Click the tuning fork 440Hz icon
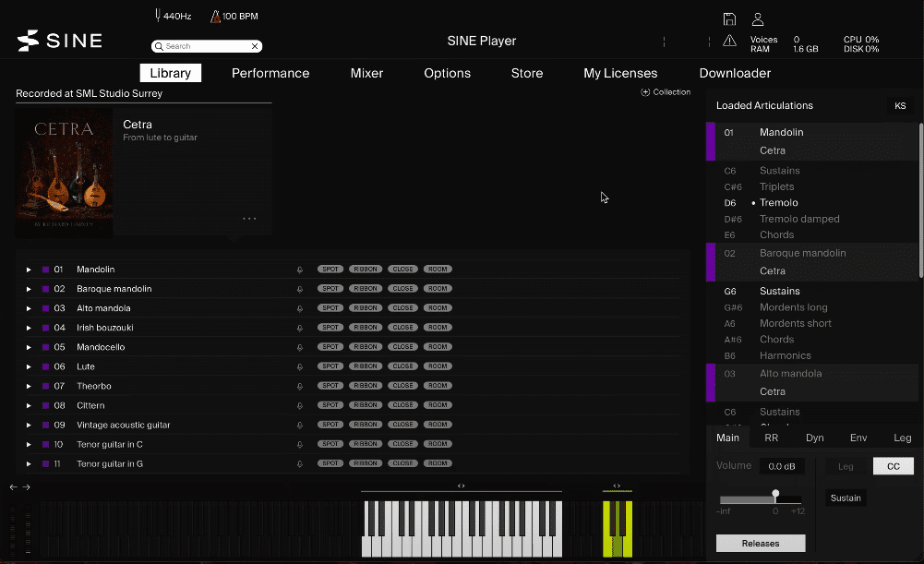The height and width of the screenshot is (564, 924). coord(158,16)
